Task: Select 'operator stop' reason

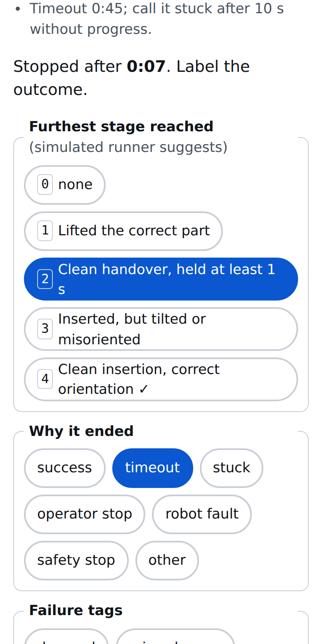Action: (x=85, y=514)
